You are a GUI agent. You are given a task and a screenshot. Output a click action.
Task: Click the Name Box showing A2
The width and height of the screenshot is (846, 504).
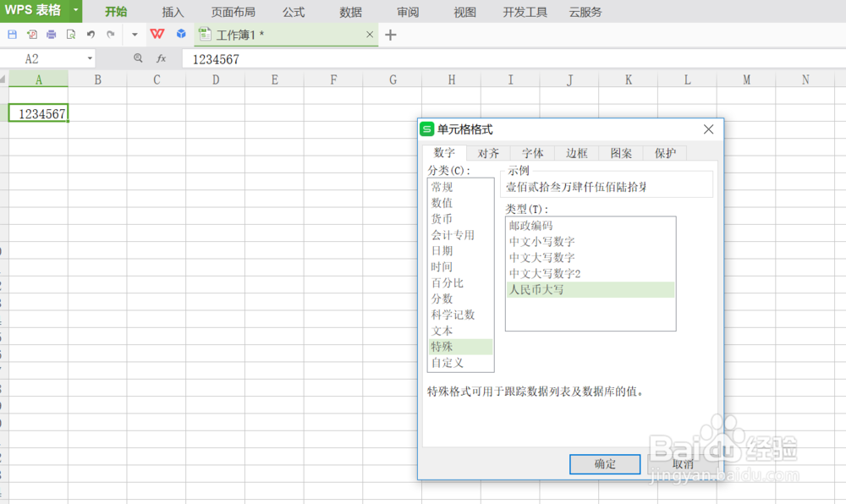[x=42, y=58]
